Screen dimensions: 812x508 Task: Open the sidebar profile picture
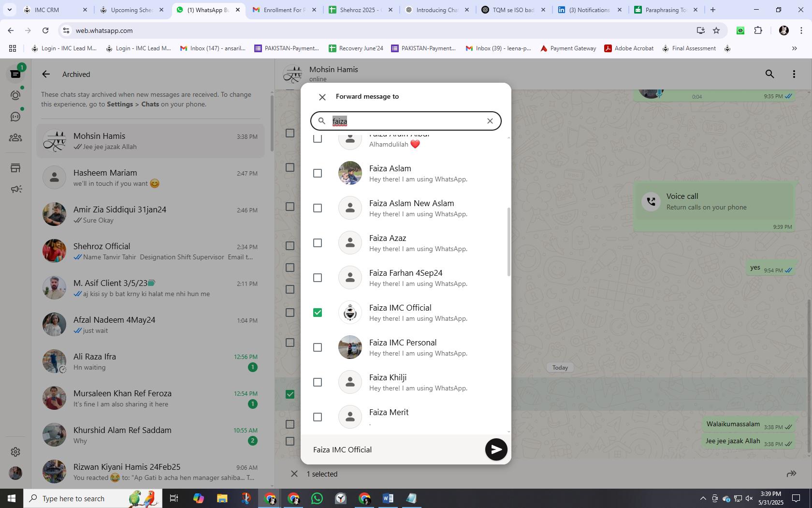pyautogui.click(x=15, y=473)
